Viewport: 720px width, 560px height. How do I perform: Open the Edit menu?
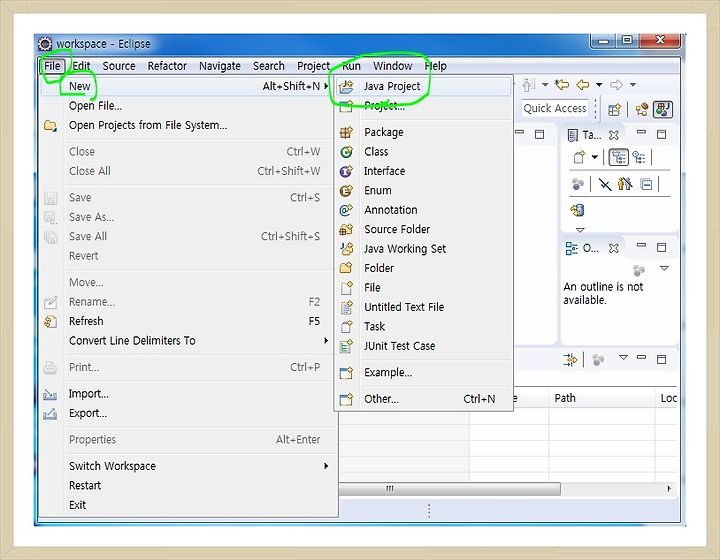81,66
